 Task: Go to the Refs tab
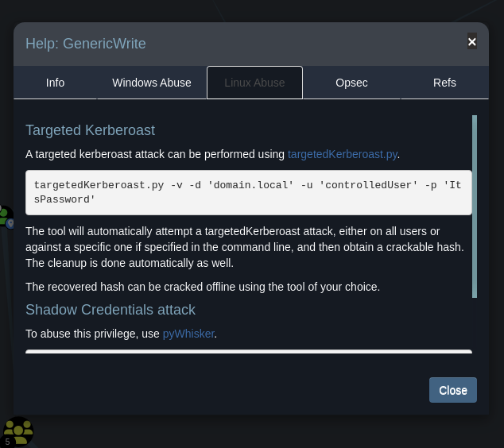(444, 83)
